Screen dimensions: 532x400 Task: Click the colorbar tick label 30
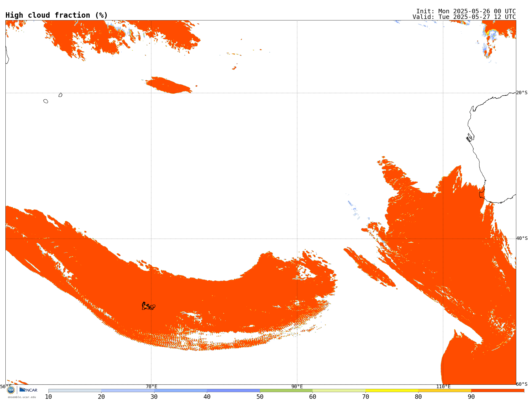click(x=154, y=397)
